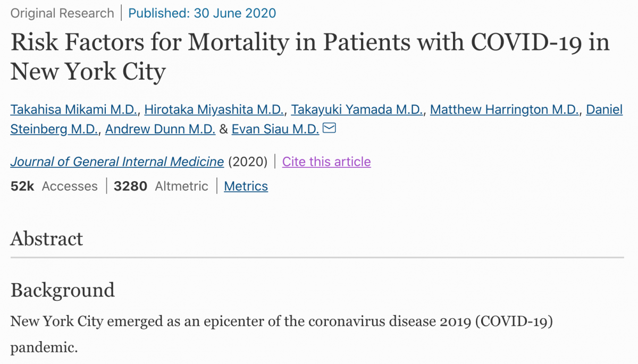This screenshot has height=364, width=638.
Task: Click the Published 30 June 2020 date
Action: [x=202, y=13]
